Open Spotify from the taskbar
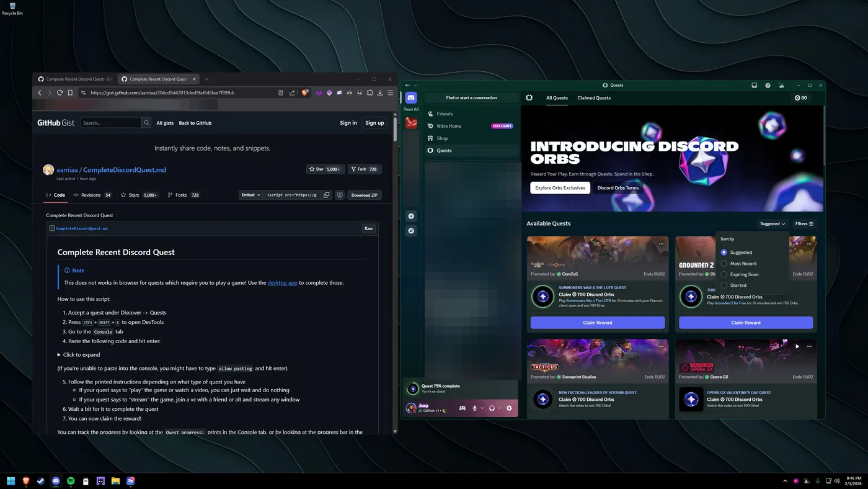The height and width of the screenshot is (489, 868). point(71,481)
